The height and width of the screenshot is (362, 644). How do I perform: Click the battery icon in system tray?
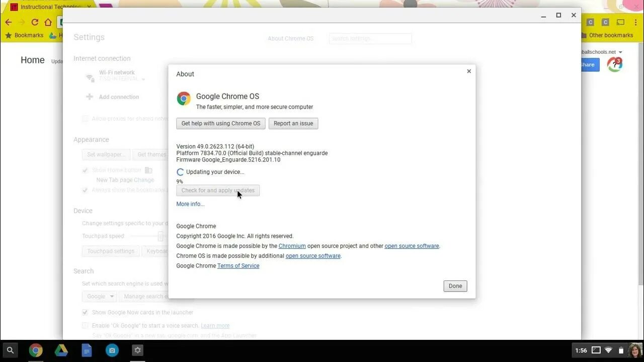[621, 350]
